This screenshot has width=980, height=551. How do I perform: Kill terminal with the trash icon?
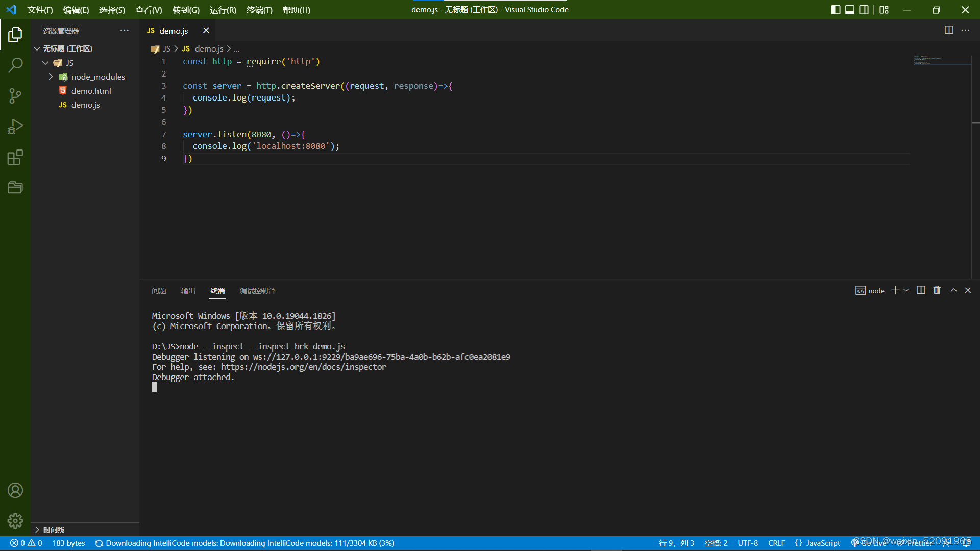937,290
